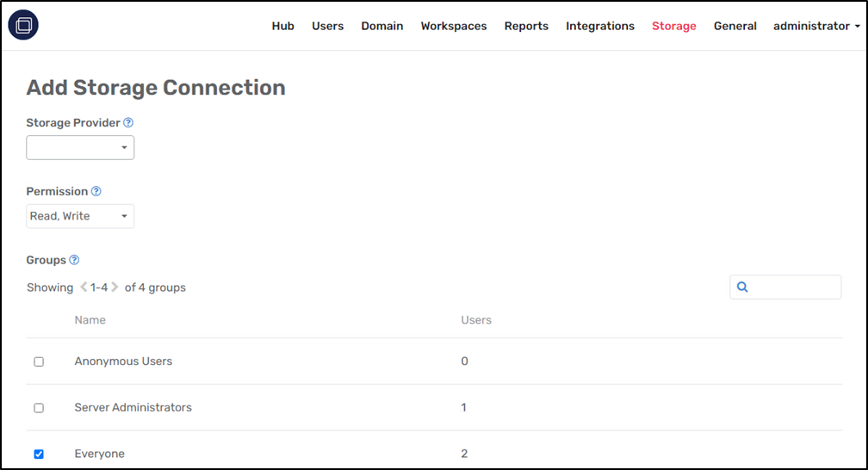Open the administrator account menu
This screenshot has height=470, width=868.
pos(815,26)
